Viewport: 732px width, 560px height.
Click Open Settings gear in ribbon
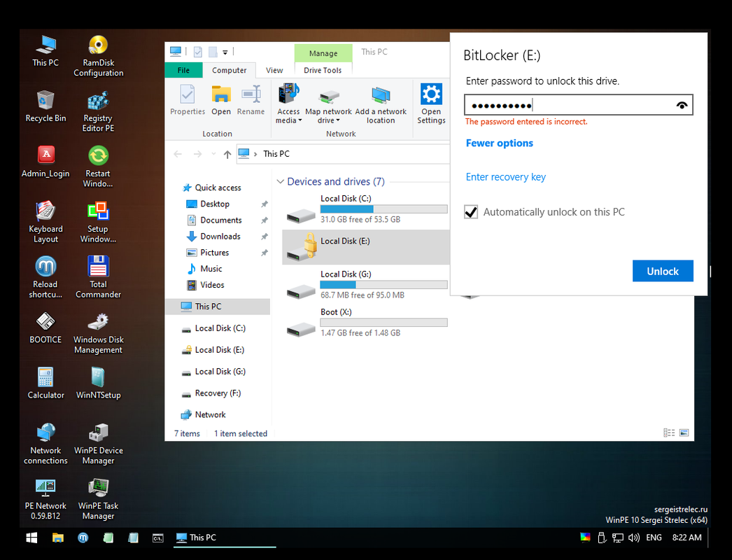click(431, 104)
